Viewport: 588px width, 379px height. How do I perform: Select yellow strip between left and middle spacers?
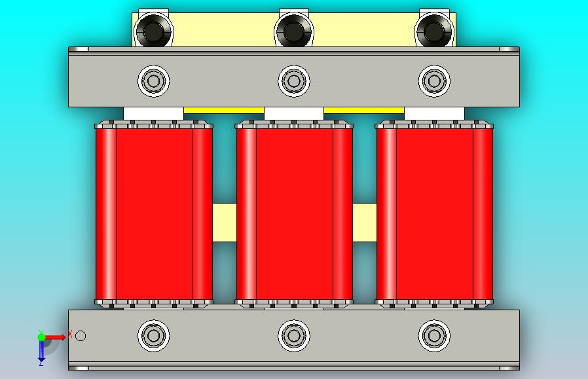(224, 110)
